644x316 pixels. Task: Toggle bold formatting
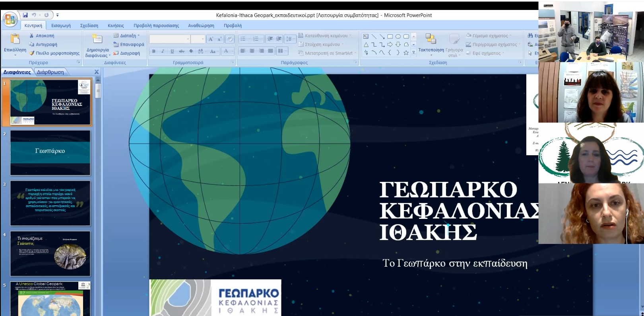(x=154, y=51)
